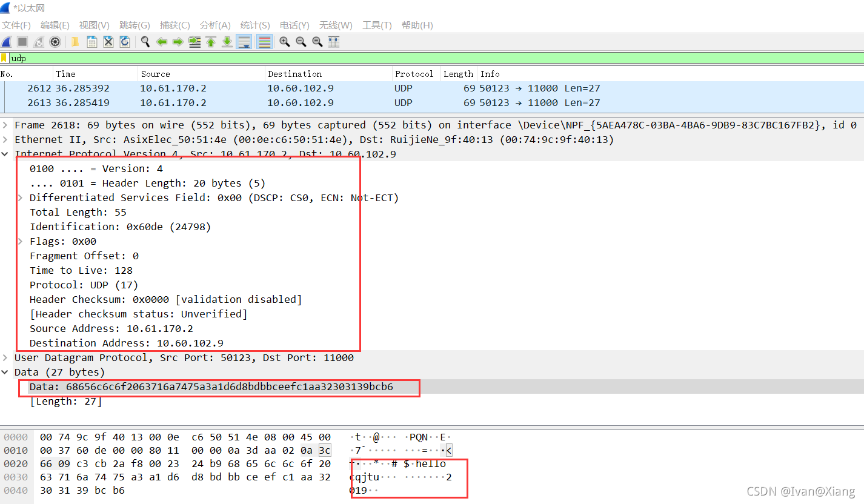This screenshot has height=504, width=864.
Task: Select the Total Length: 55 field
Action: point(78,213)
